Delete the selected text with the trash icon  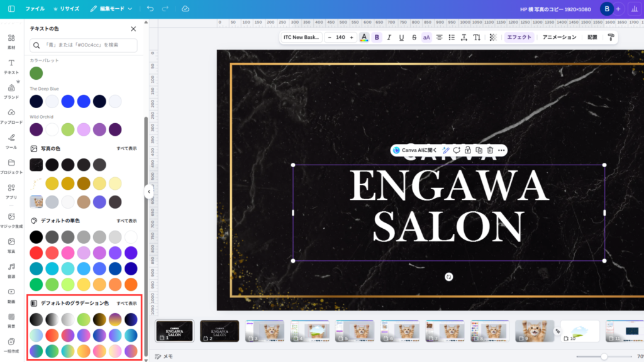[490, 150]
